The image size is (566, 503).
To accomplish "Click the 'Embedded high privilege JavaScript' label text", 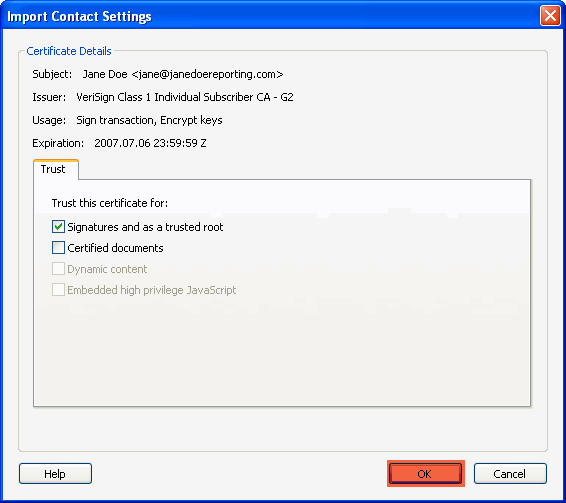I will 152,290.
